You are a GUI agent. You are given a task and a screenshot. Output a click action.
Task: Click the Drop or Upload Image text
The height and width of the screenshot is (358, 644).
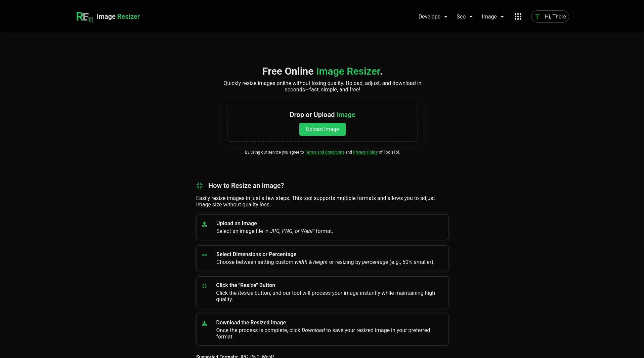(x=322, y=115)
